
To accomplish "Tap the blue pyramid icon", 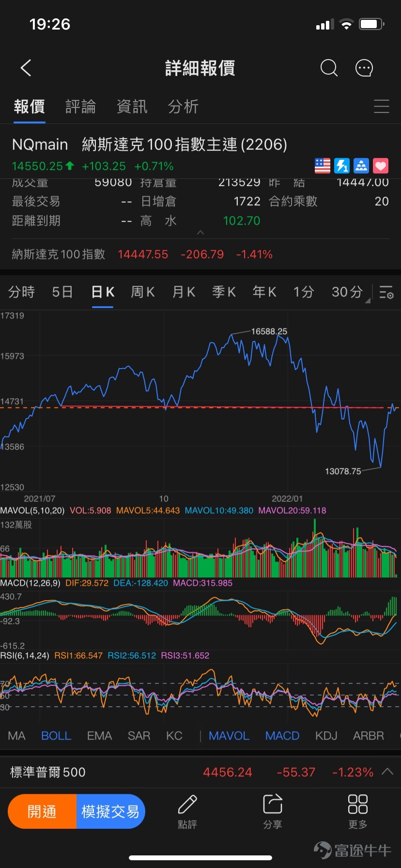I will pos(361,166).
